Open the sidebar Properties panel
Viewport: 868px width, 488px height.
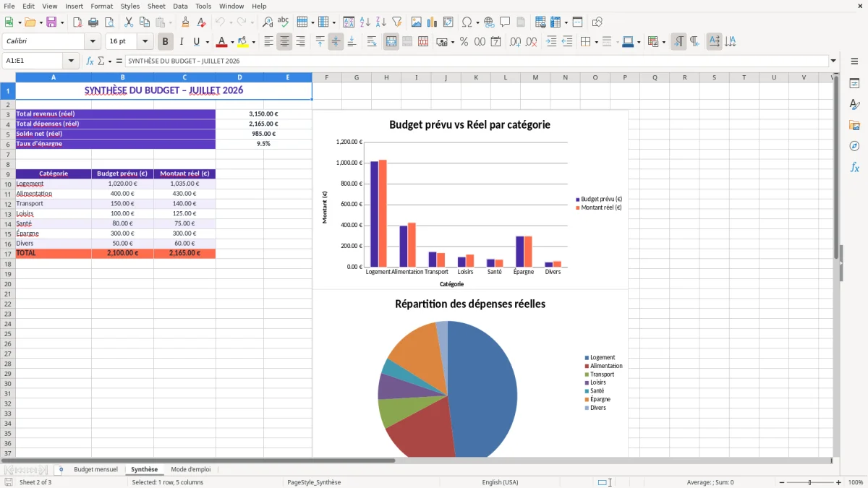point(854,84)
